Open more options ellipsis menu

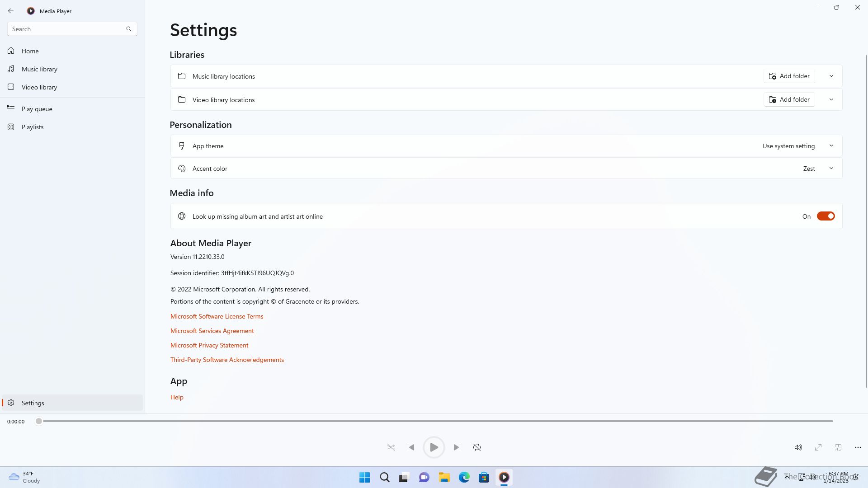(x=858, y=447)
